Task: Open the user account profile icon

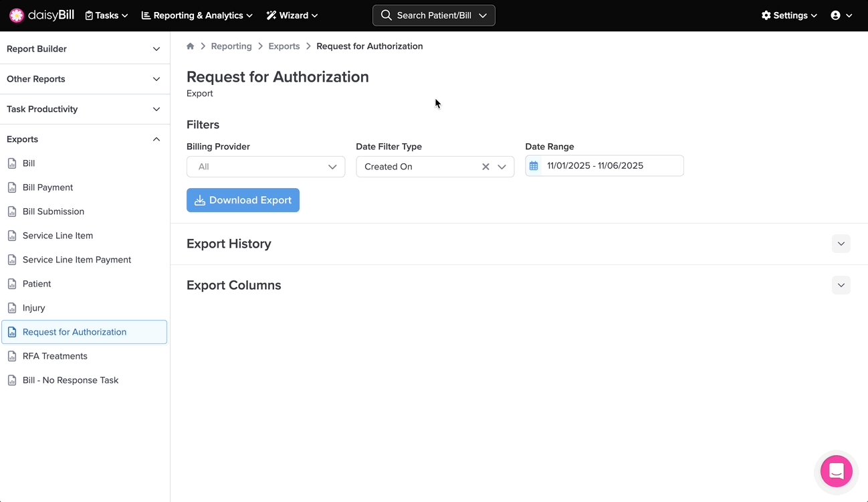Action: 835,15
